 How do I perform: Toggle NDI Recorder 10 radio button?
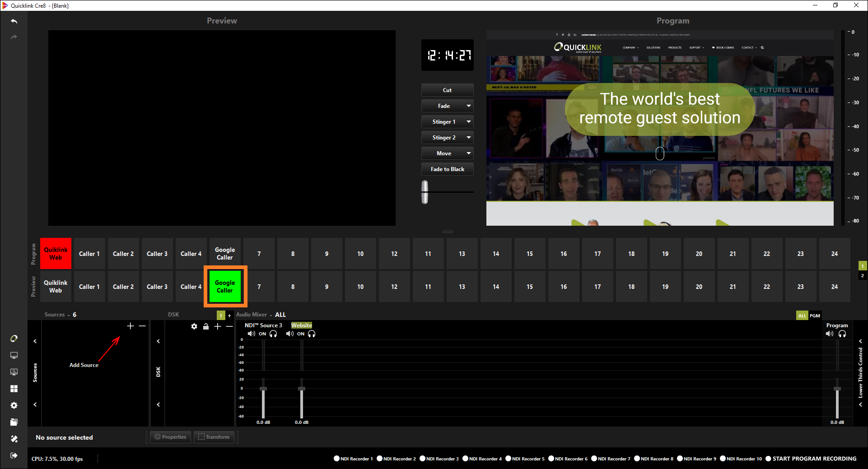coord(723,459)
